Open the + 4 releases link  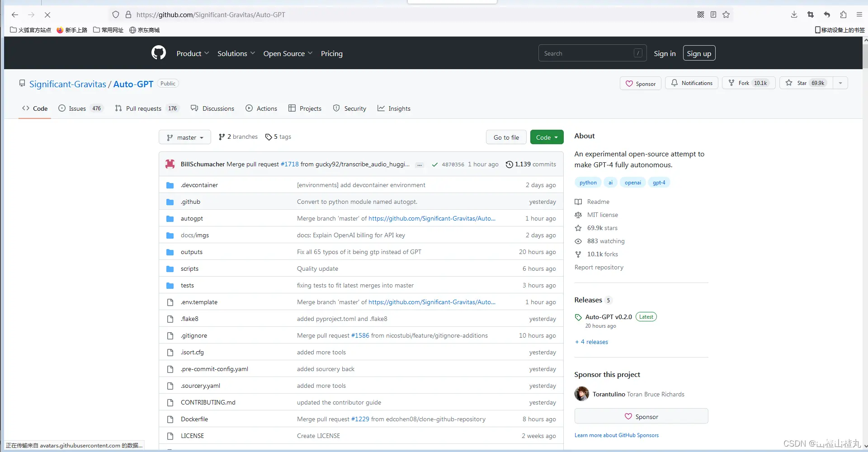point(592,342)
